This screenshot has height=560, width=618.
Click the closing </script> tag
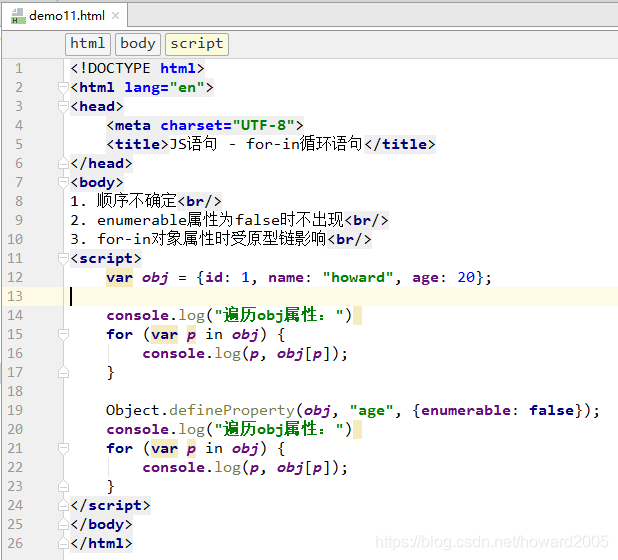pos(110,505)
